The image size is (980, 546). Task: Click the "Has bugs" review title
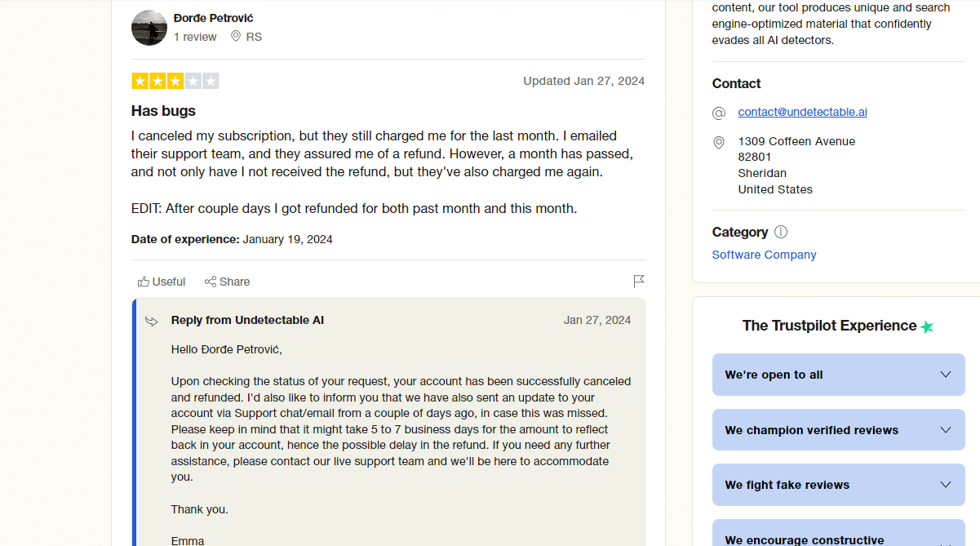click(163, 111)
